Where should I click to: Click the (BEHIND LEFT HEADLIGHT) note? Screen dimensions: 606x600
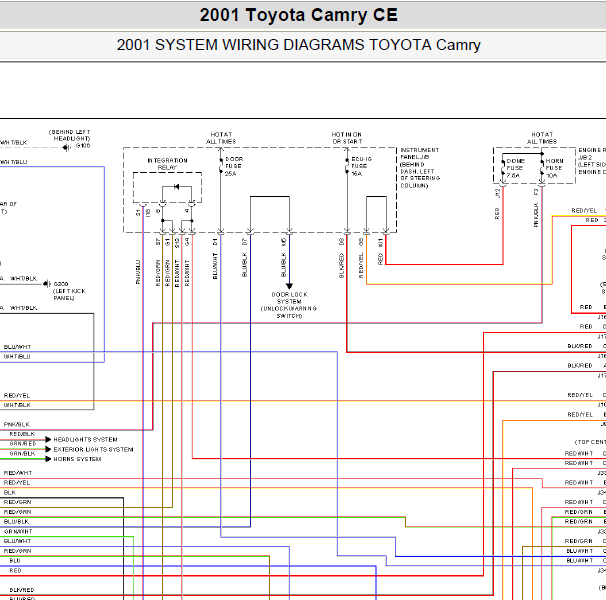click(x=70, y=135)
